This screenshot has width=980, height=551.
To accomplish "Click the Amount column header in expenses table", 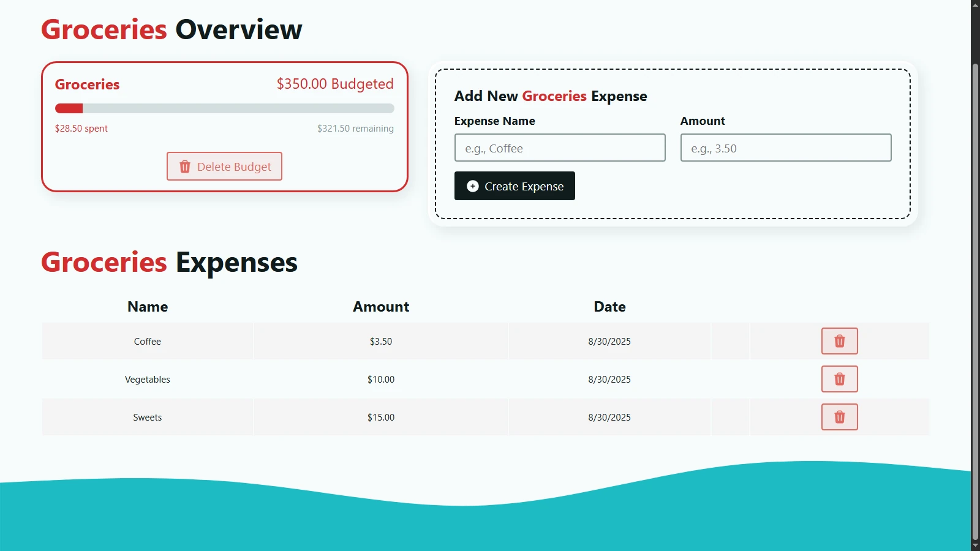I will tap(380, 307).
